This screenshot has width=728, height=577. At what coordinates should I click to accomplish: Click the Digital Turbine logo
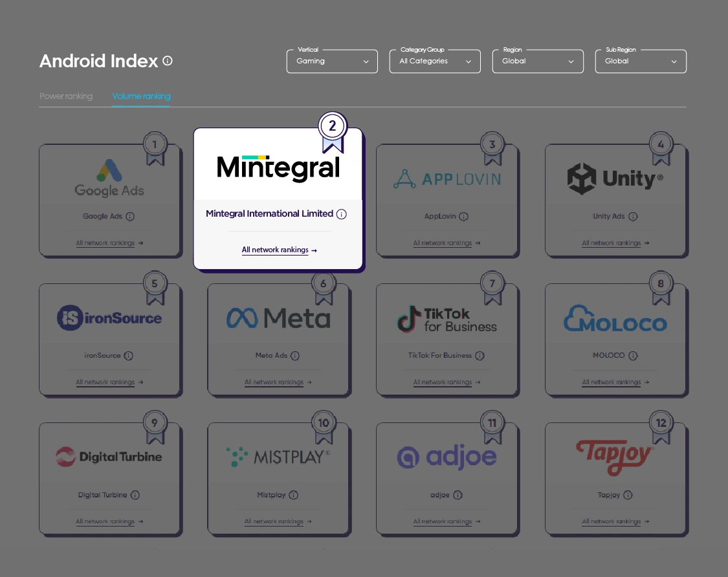click(109, 457)
